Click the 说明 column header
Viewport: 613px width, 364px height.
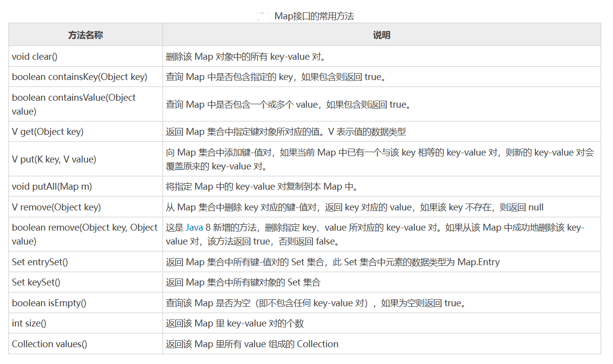click(x=381, y=35)
